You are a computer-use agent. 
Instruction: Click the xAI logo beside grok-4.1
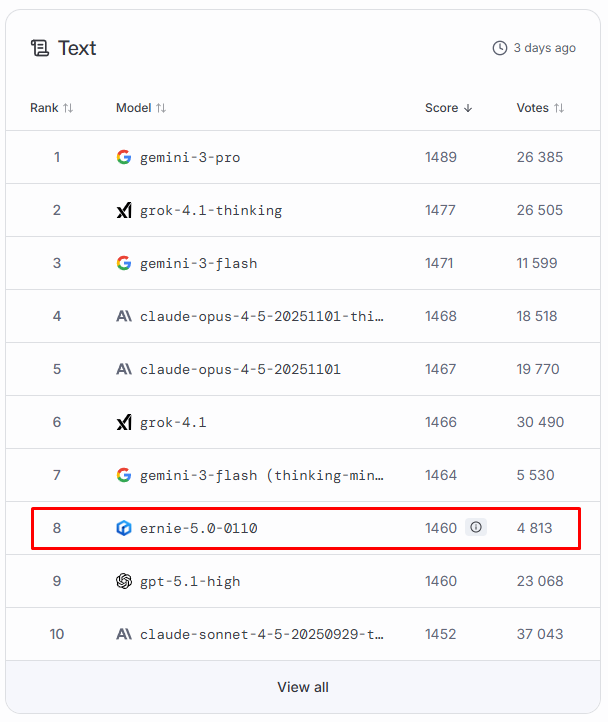click(x=124, y=422)
